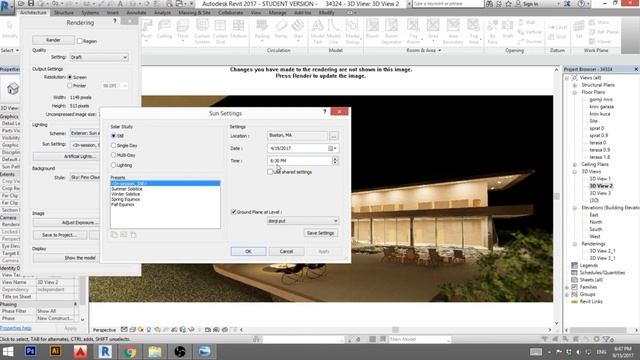Select Printer resolution radio button
Screen dimensions: 640x360
click(x=70, y=86)
